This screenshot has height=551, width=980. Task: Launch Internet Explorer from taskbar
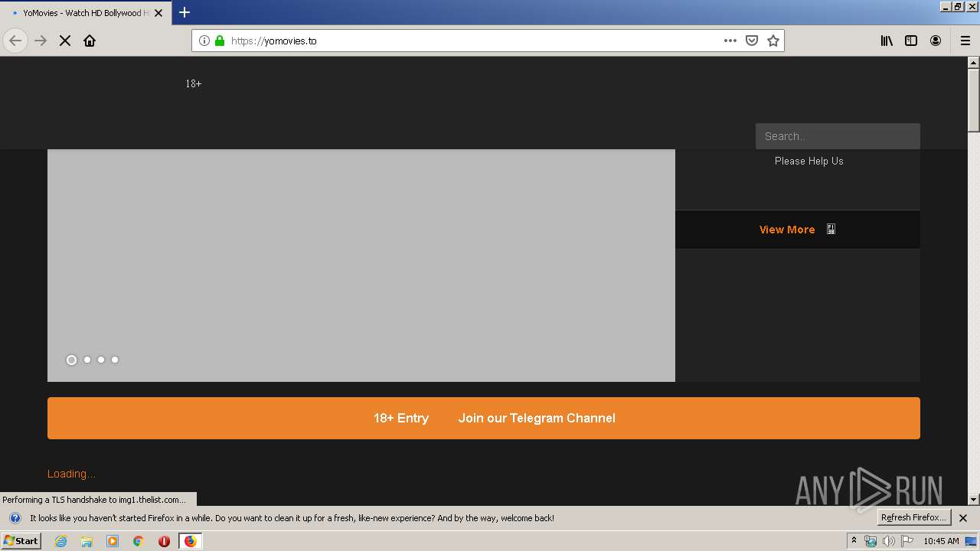pyautogui.click(x=60, y=541)
